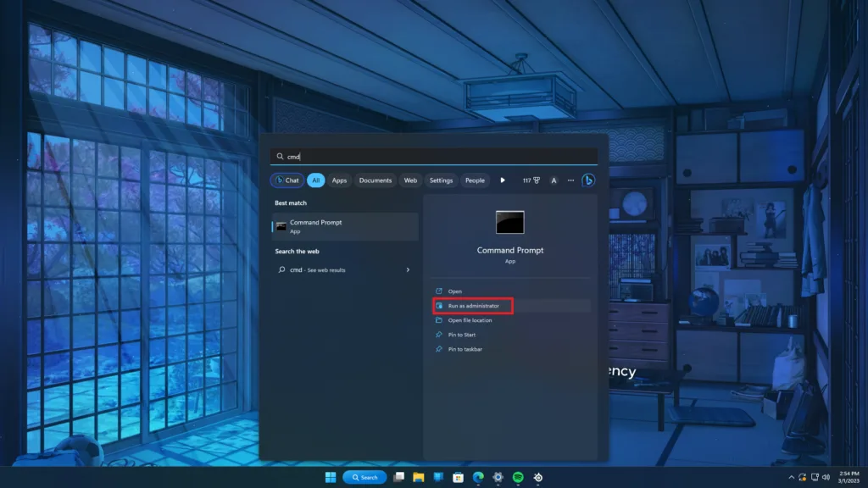Open the Windows Start menu
The width and height of the screenshot is (868, 488).
[331, 477]
